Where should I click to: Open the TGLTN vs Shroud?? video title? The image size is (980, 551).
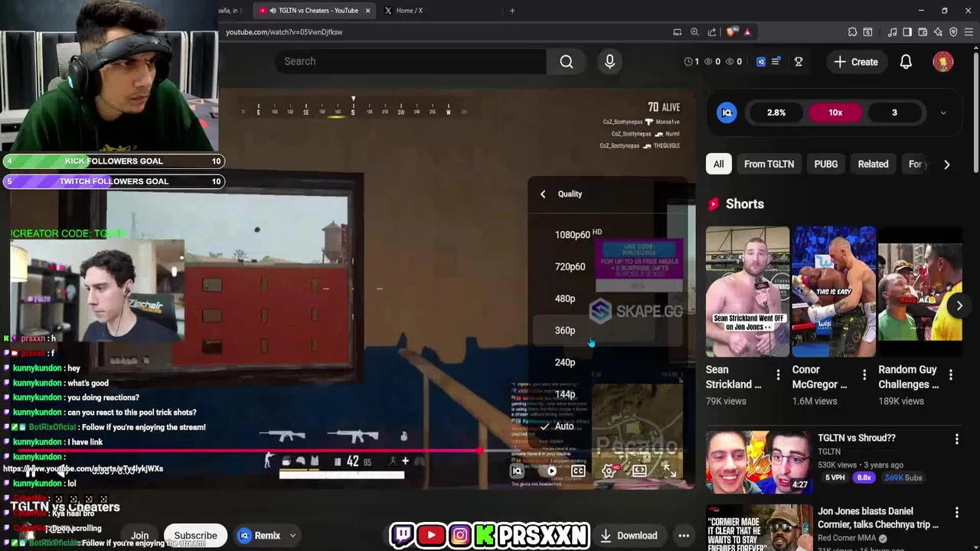coord(856,438)
